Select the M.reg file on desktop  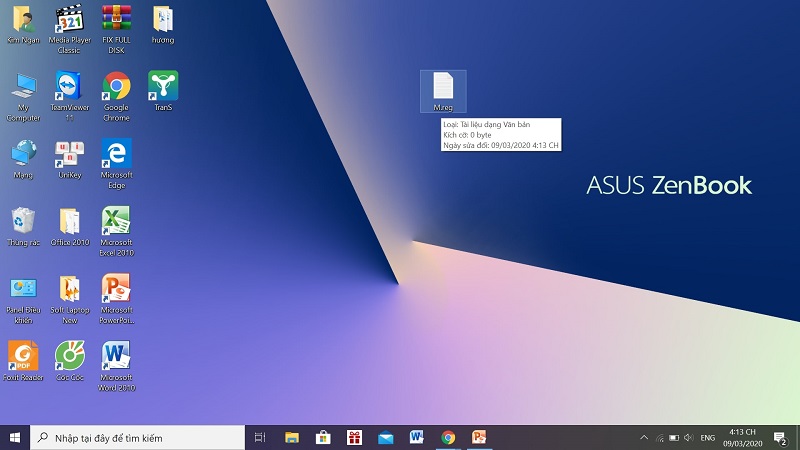tap(443, 91)
